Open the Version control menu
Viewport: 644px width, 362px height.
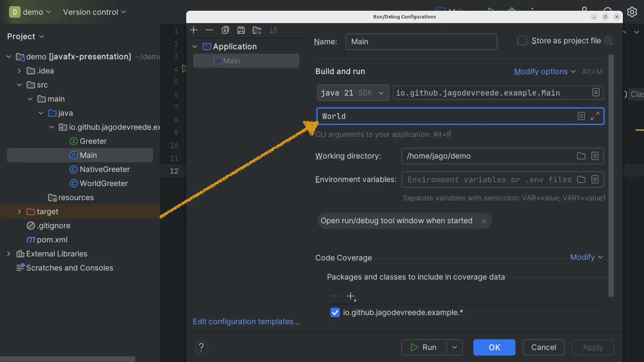(94, 12)
